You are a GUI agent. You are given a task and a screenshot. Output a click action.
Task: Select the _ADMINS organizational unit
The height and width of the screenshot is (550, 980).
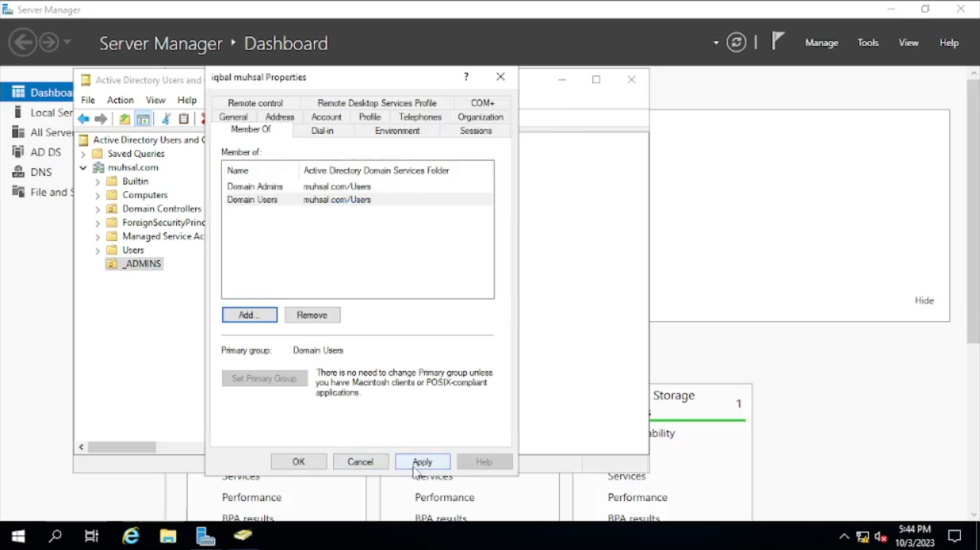[142, 264]
